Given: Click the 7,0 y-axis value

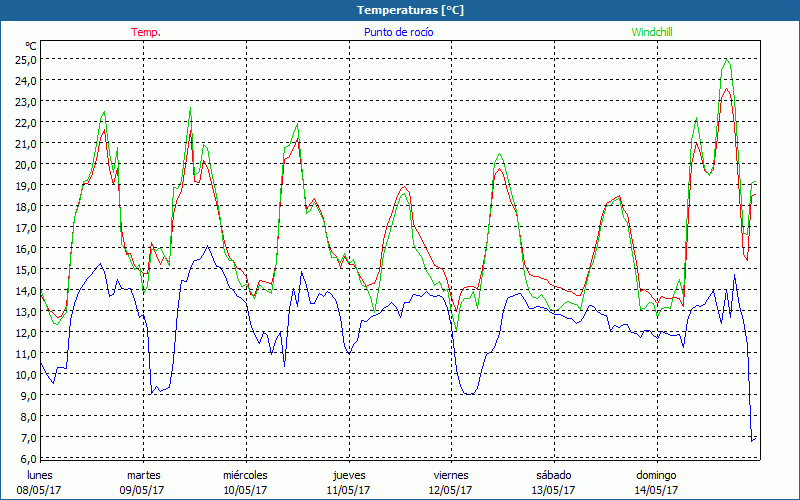Looking at the screenshot, I should coord(28,438).
